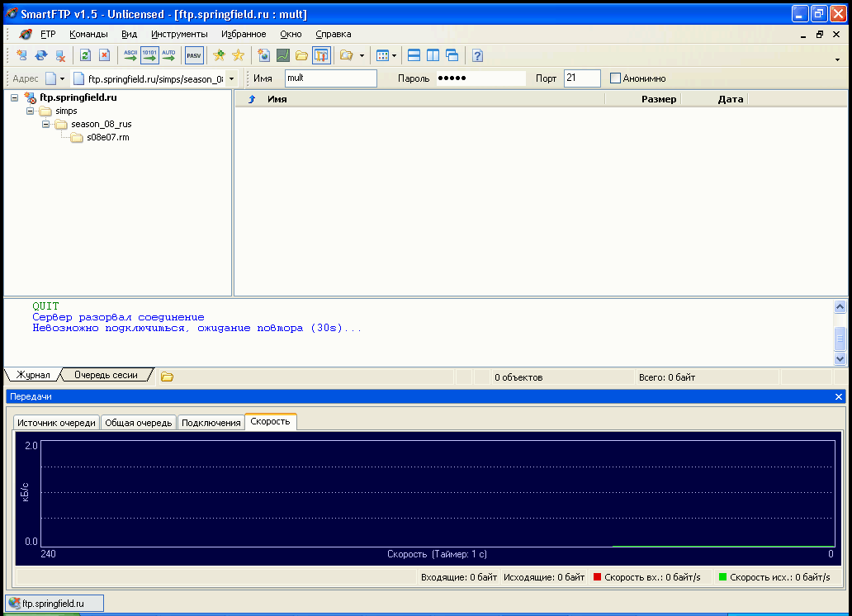Viewport: 852px width, 616px height.
Task: Open the Окно menu
Action: 291,34
